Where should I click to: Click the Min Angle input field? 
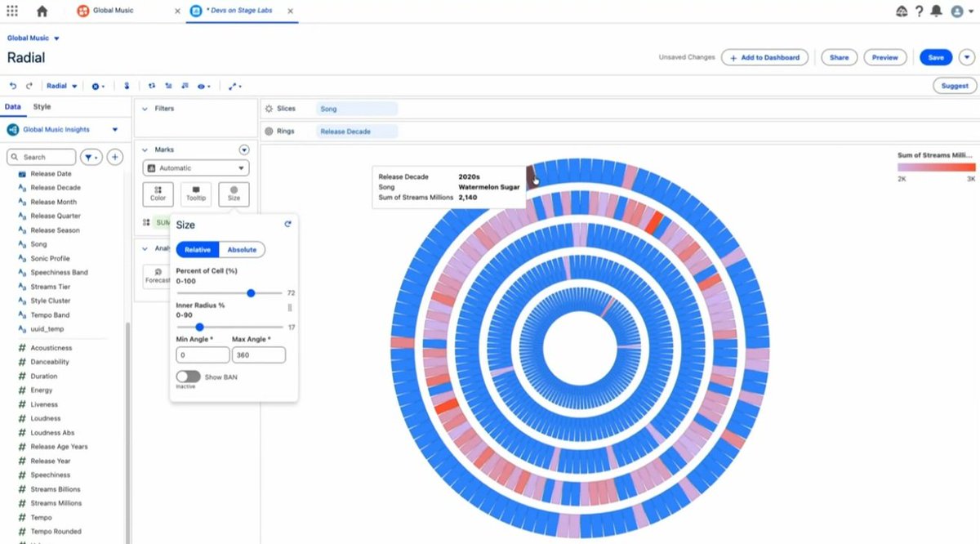coord(203,354)
